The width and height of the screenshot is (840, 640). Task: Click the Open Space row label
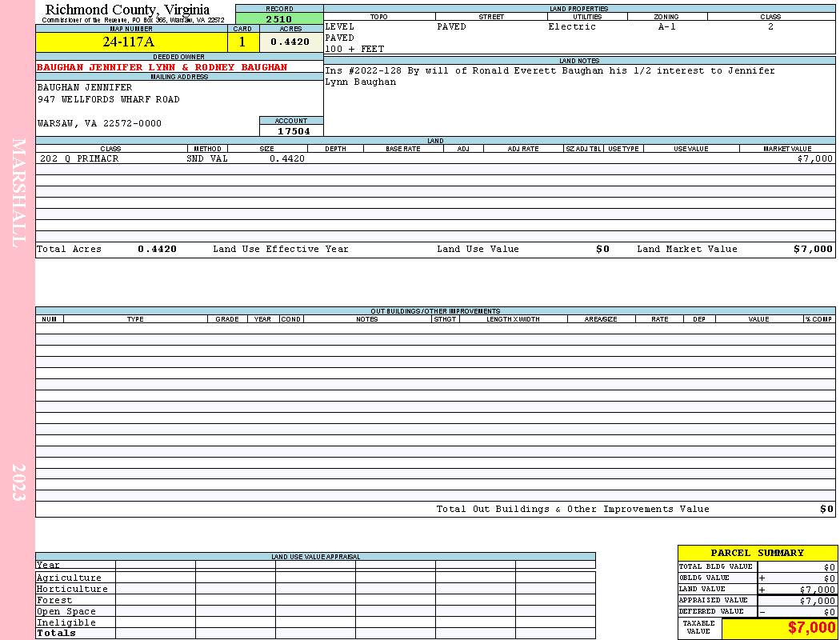(x=66, y=612)
